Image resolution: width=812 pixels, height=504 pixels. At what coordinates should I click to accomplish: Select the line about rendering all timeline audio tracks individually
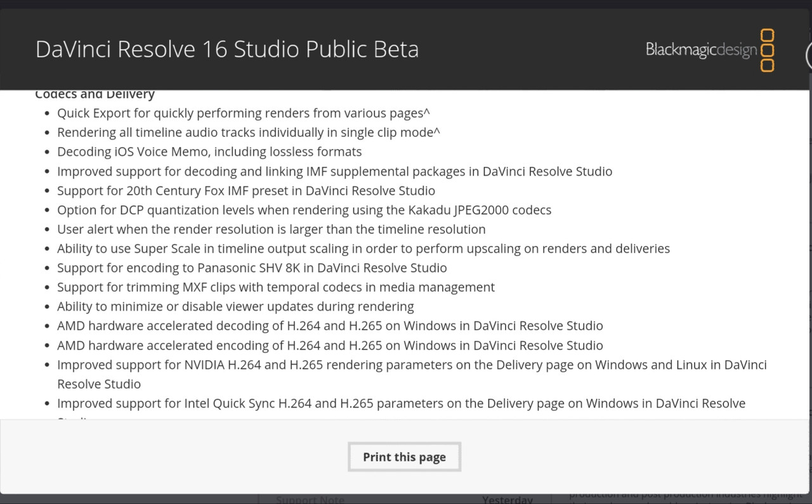click(249, 132)
